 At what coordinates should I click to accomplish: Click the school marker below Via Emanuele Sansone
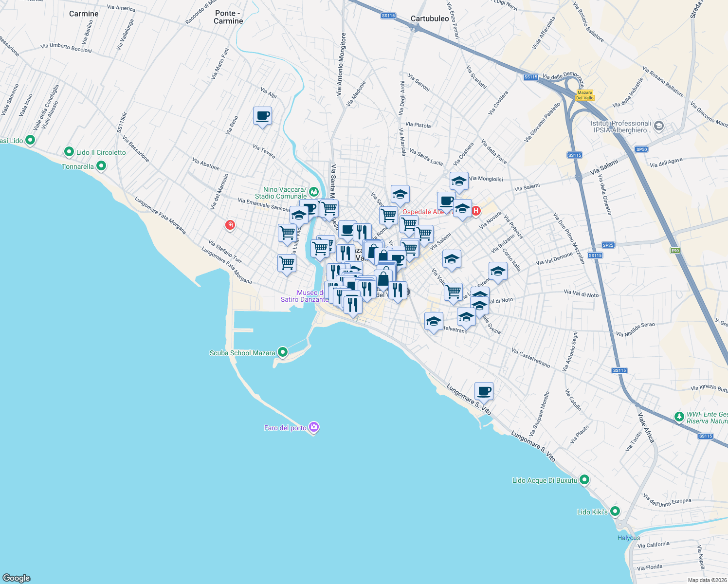pyautogui.click(x=299, y=216)
